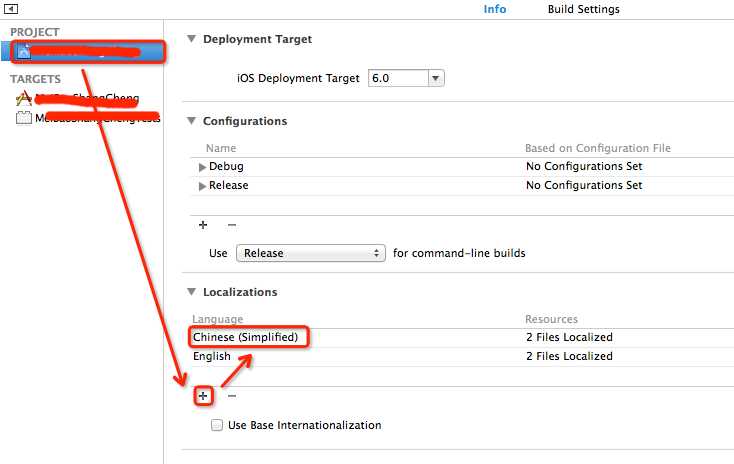Click the Name column header in Configurations
The image size is (734, 464).
pos(221,148)
